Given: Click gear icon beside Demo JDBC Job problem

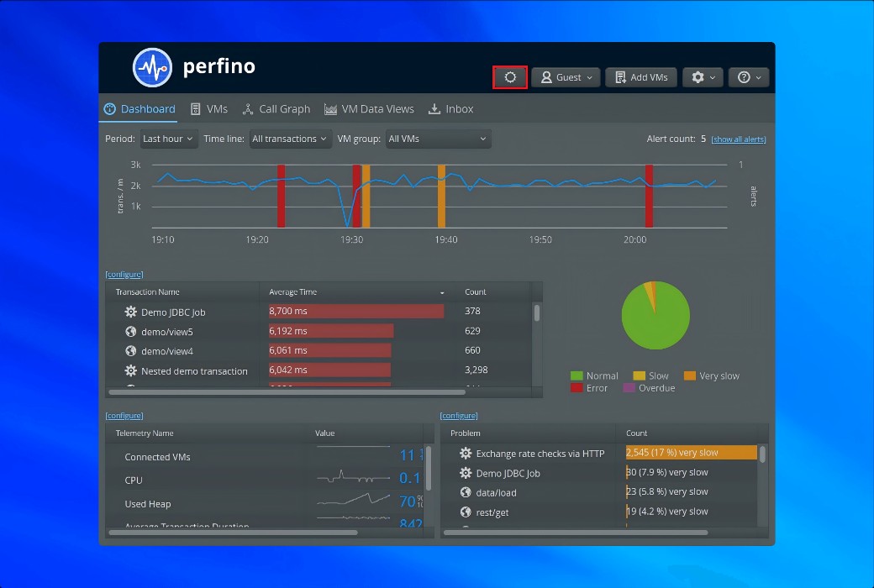Looking at the screenshot, I should coord(466,473).
